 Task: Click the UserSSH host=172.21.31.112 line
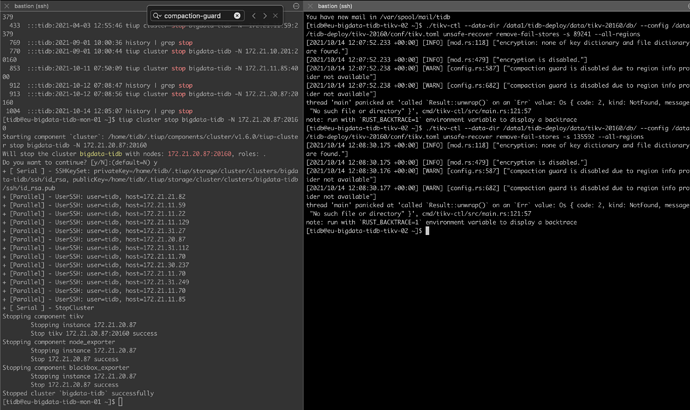click(x=95, y=248)
